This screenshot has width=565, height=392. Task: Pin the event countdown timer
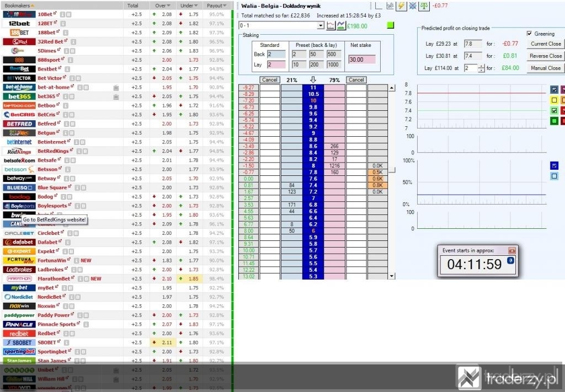click(x=510, y=260)
